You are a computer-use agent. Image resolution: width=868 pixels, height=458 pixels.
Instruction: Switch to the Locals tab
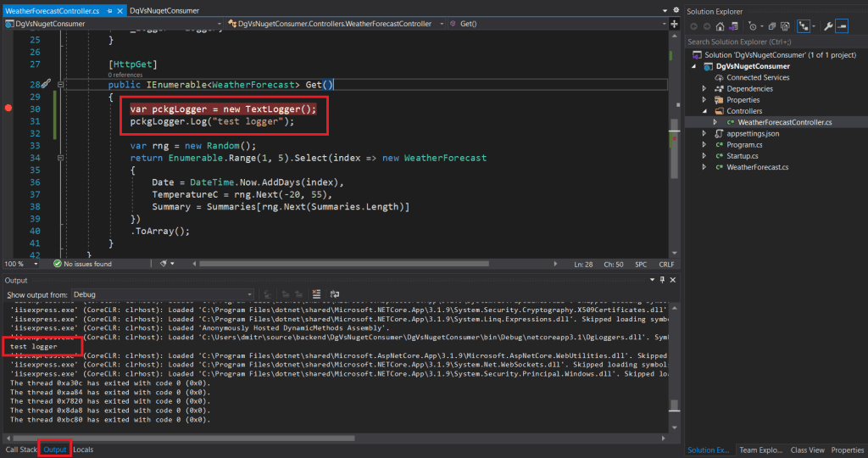tap(83, 450)
